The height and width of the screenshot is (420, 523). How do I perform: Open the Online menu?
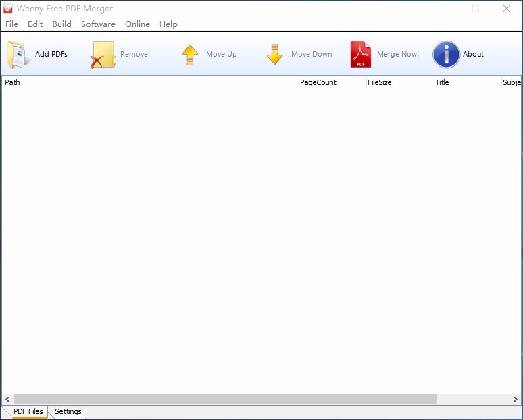coord(137,24)
